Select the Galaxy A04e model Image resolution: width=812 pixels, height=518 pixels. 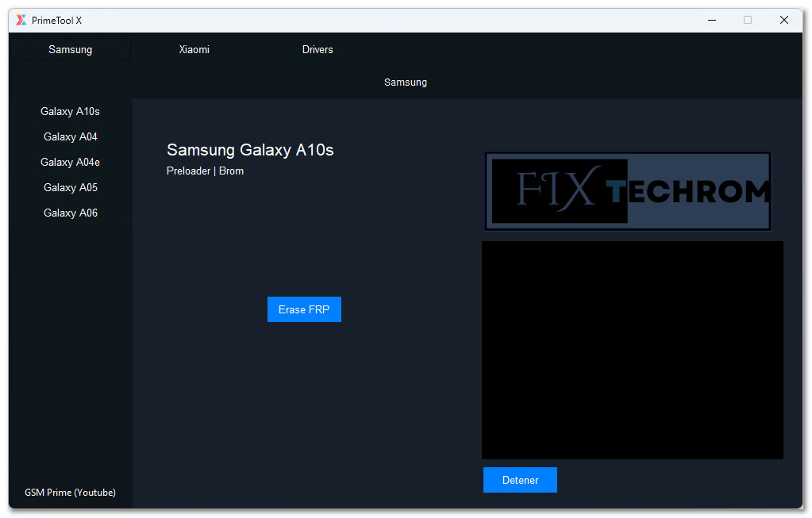71,162
